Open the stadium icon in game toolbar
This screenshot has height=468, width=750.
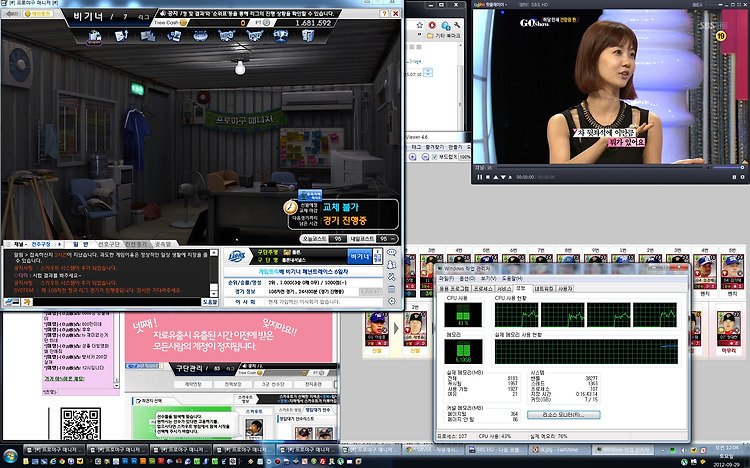click(200, 35)
